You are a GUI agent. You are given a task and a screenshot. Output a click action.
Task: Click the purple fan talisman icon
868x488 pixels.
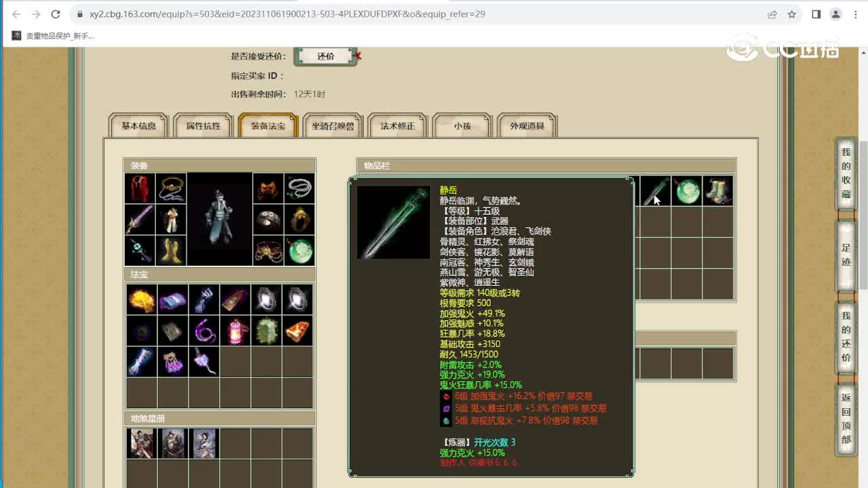(204, 362)
